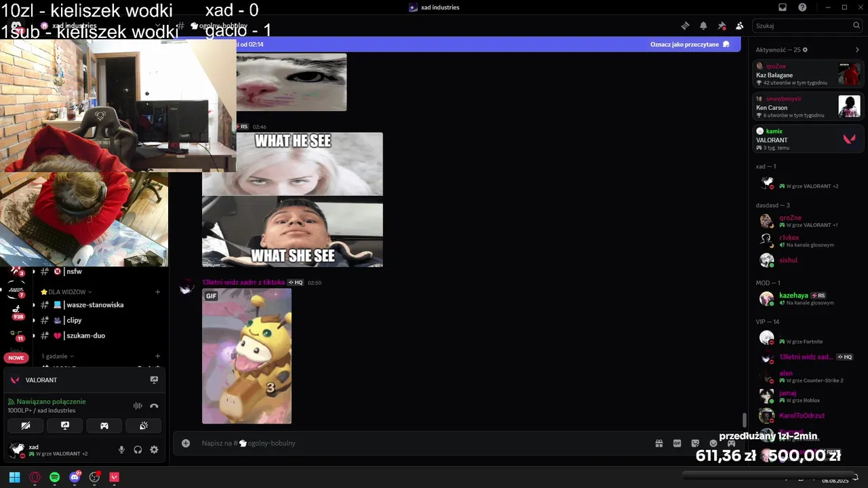Screen dimensions: 868x488
Task: Click the Szukaj search field
Action: 808,26
